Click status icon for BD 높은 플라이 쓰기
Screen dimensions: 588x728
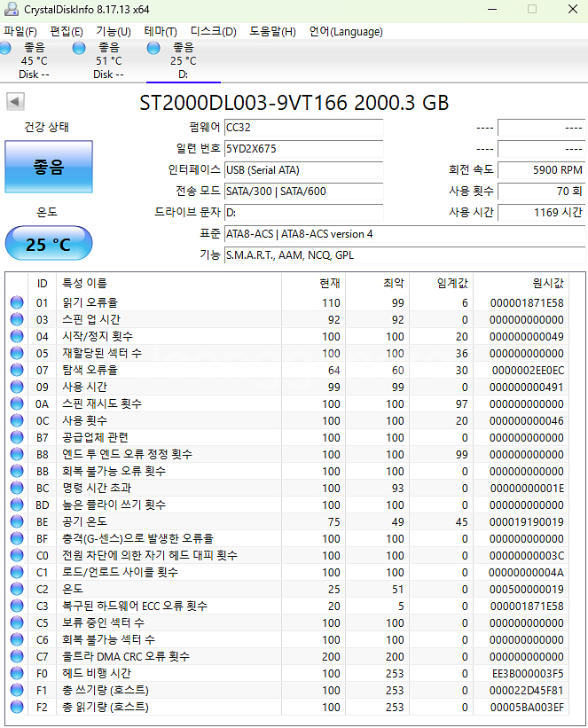(17, 505)
